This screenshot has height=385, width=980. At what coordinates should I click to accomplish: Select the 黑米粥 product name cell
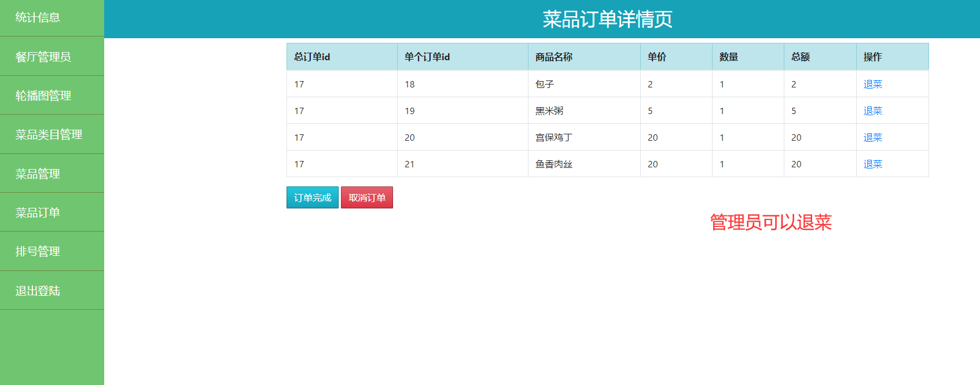click(584, 111)
